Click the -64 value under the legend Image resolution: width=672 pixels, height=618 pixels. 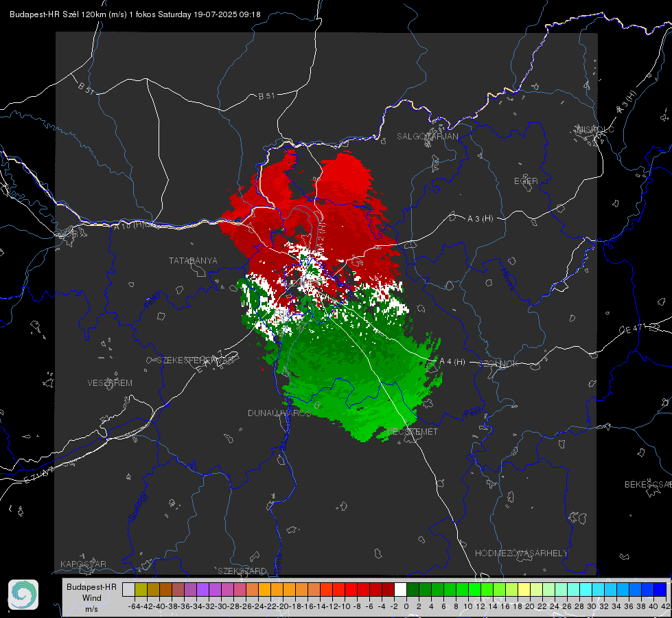(135, 606)
